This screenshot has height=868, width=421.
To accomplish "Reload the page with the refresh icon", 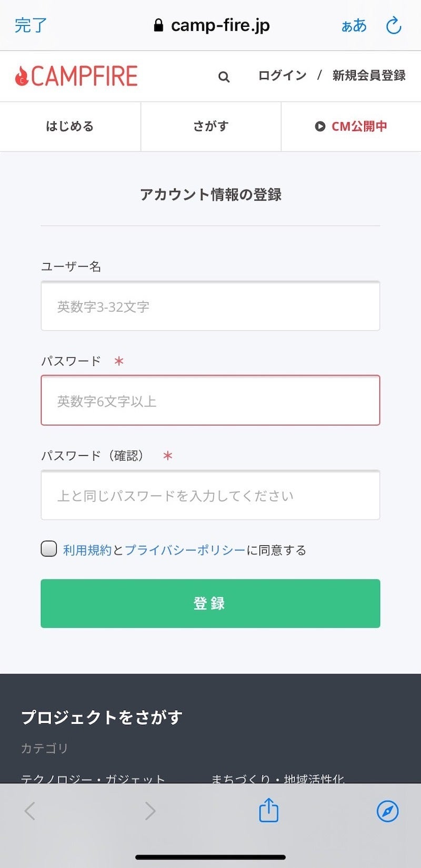I will (394, 25).
